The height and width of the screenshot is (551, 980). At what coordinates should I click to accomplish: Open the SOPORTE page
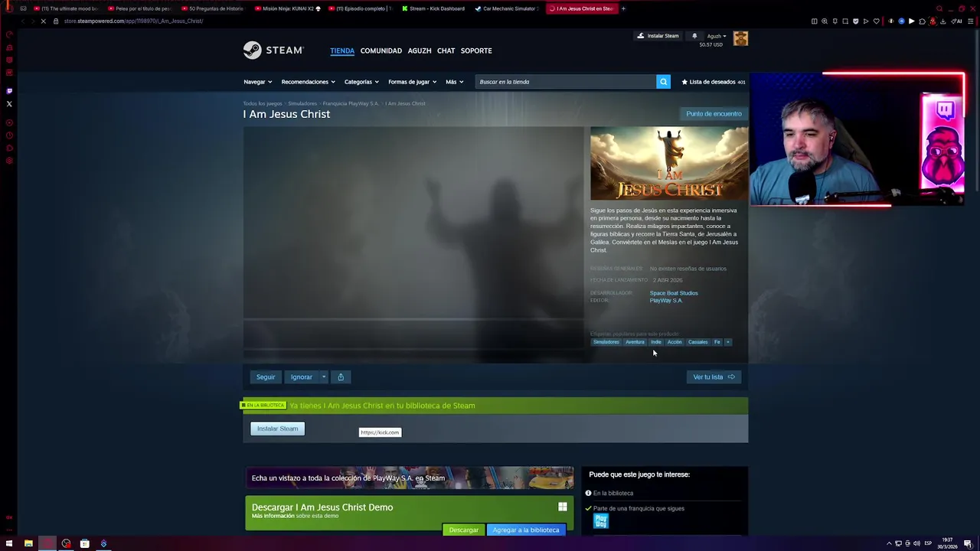click(x=476, y=51)
